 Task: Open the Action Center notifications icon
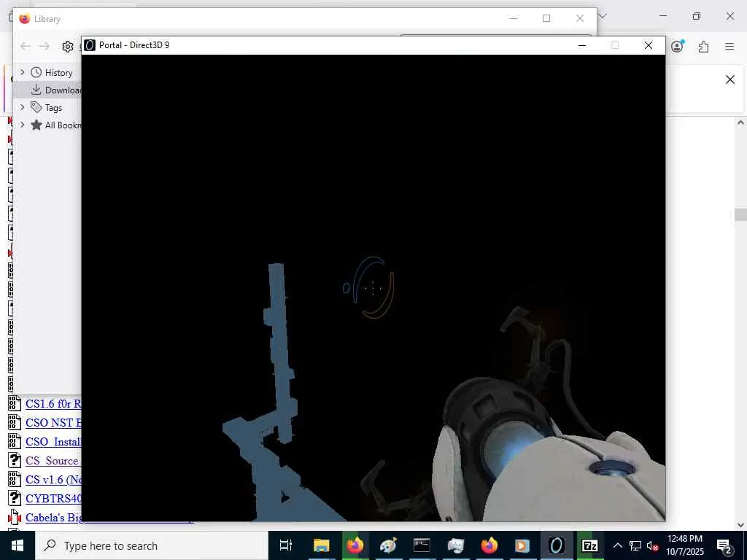(724, 545)
